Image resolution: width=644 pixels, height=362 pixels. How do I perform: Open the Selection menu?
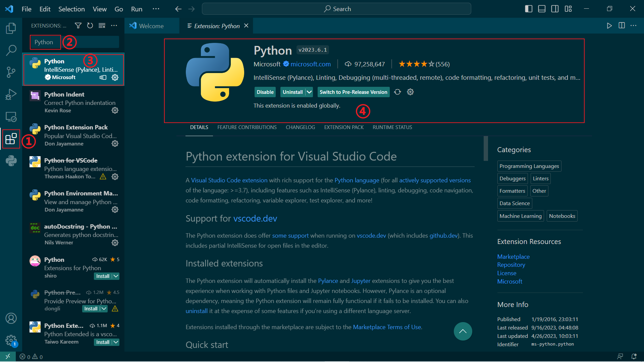[71, 9]
